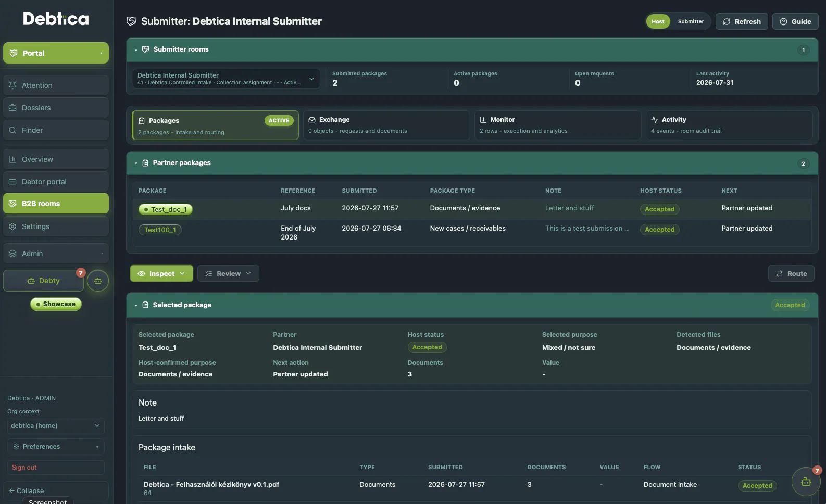Expand the Preferences menu
Screen dimensions: 826x504
pyautogui.click(x=56, y=447)
